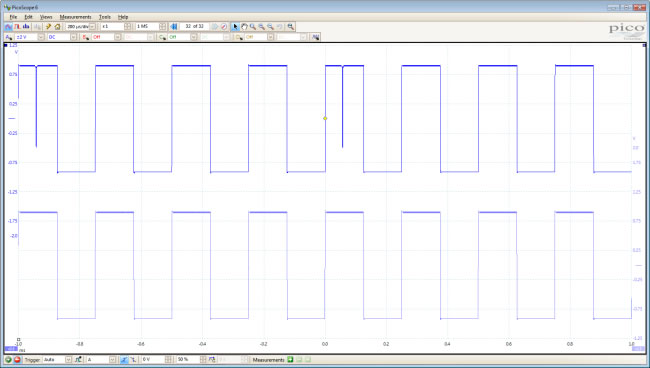Viewport: 650px width, 368px height.
Task: Select the arrow pointer tool
Action: click(x=235, y=27)
